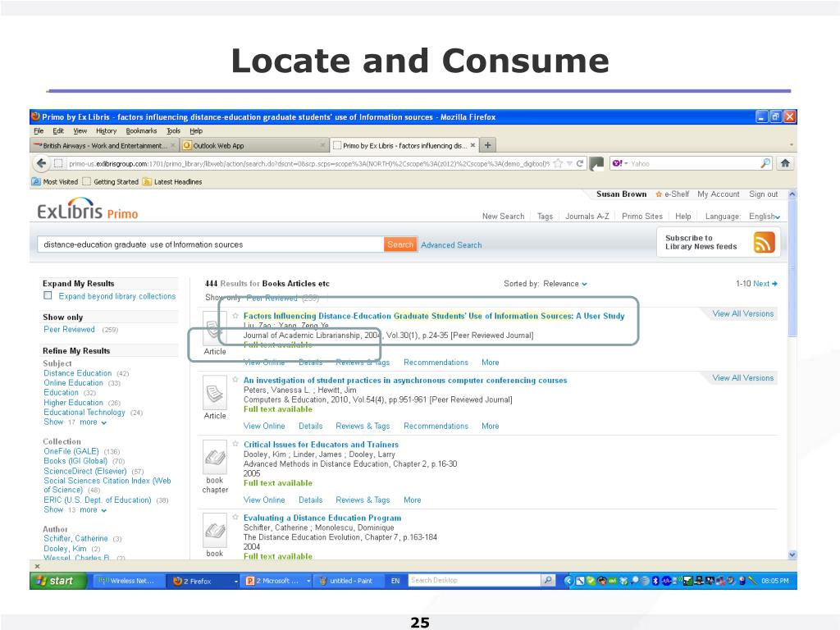Refine by ScienceDirect (Elsevier) collection
The height and width of the screenshot is (630, 840).
pos(85,471)
